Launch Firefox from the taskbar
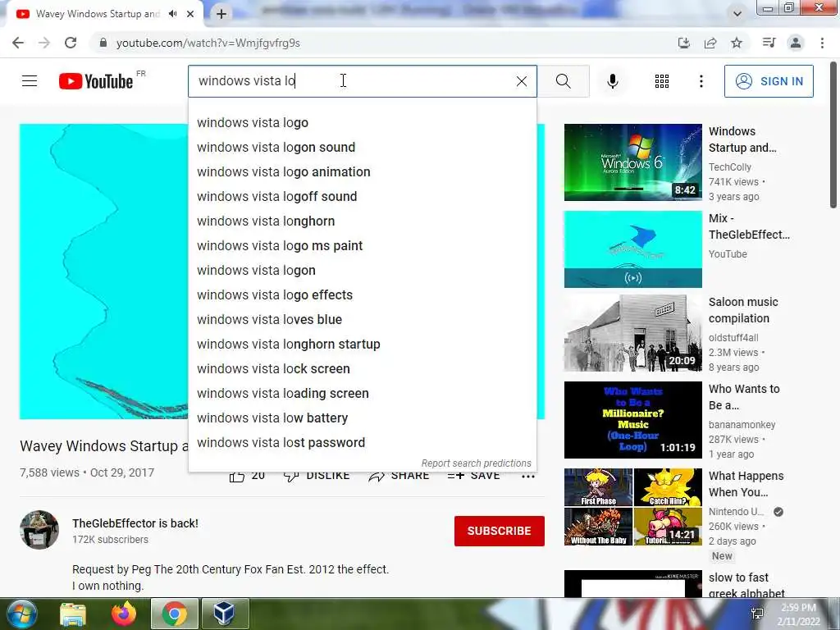This screenshot has height=630, width=840. point(123,614)
